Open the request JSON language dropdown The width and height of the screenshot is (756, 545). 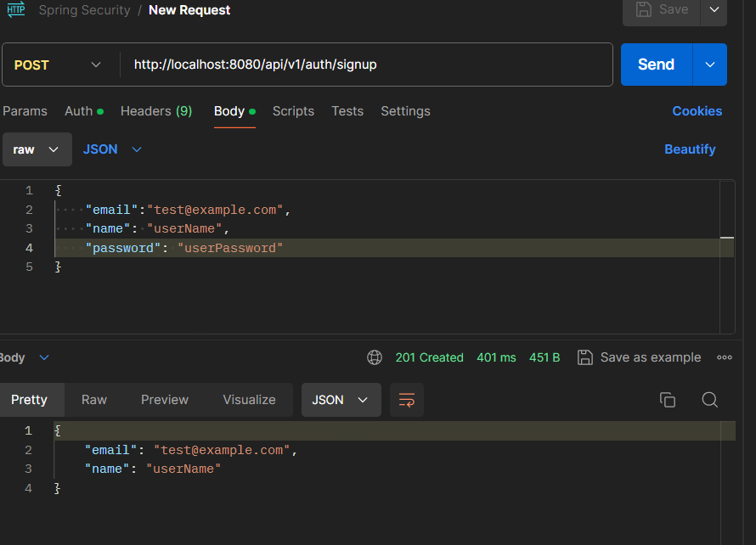[x=112, y=149]
